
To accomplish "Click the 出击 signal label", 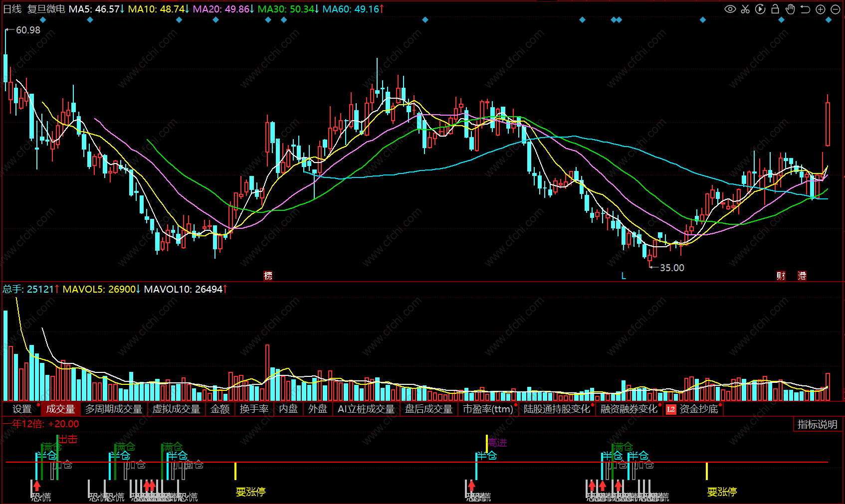I will pos(68,439).
